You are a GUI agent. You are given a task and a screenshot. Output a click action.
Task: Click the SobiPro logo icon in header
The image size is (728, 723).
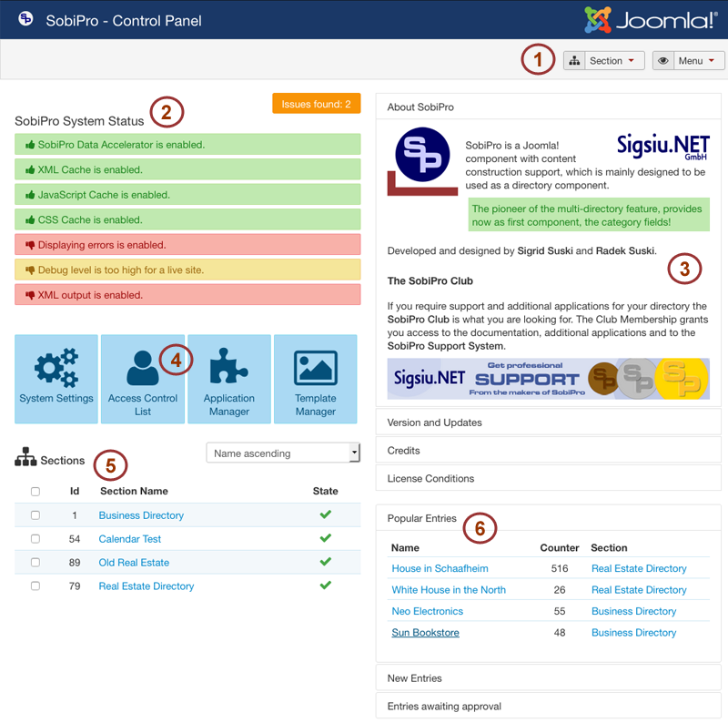click(25, 19)
